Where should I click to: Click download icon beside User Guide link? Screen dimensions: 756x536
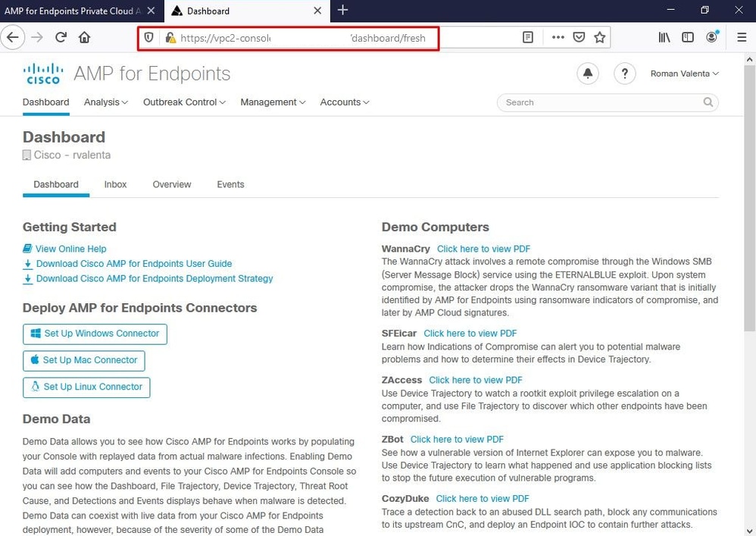point(28,264)
